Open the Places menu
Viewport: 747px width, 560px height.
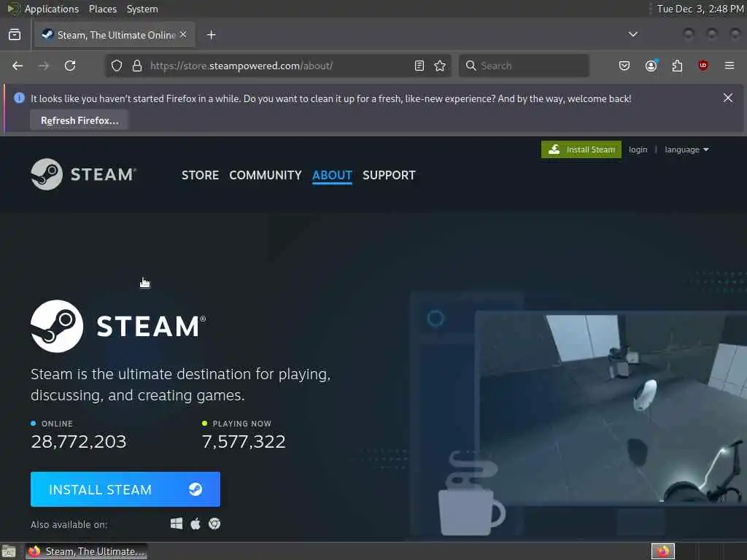tap(103, 9)
